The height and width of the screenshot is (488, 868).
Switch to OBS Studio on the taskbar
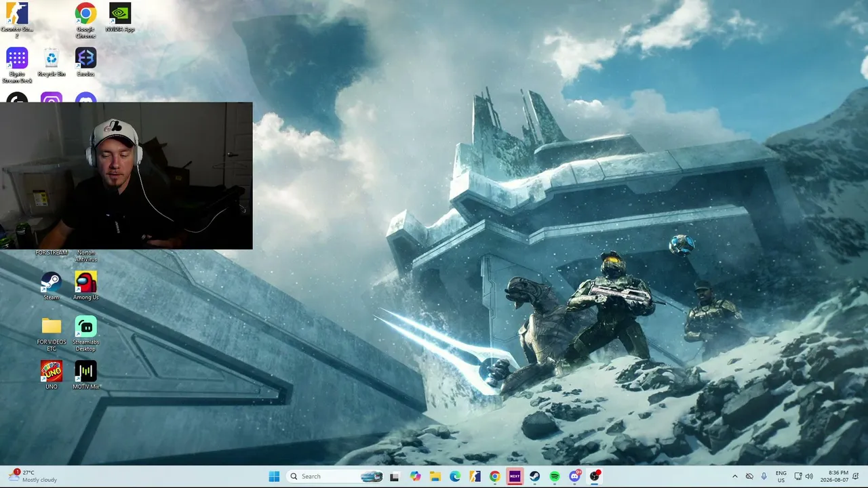click(x=595, y=476)
